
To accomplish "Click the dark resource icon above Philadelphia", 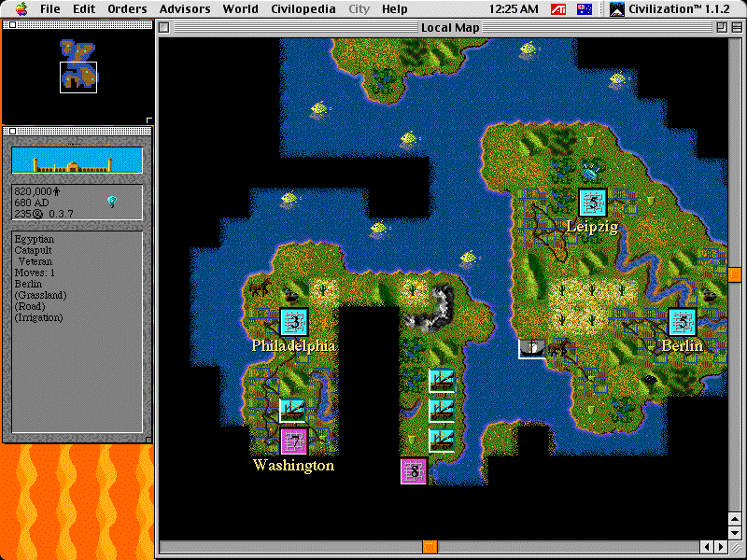I will coord(290,295).
